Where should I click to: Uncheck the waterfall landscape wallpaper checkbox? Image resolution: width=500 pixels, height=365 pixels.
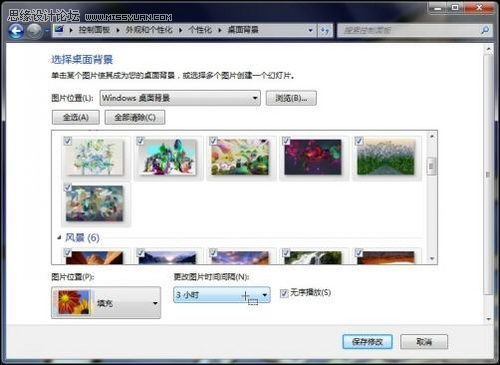tap(286, 253)
